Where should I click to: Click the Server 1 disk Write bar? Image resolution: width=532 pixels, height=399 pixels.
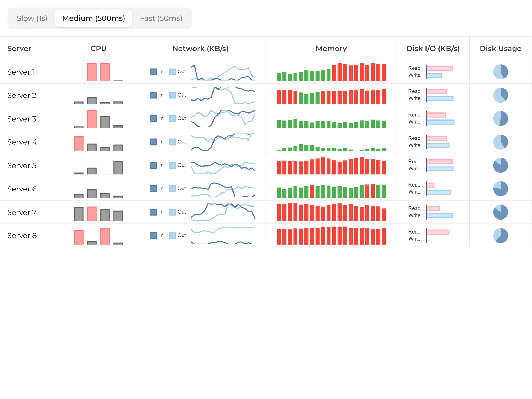pos(434,75)
